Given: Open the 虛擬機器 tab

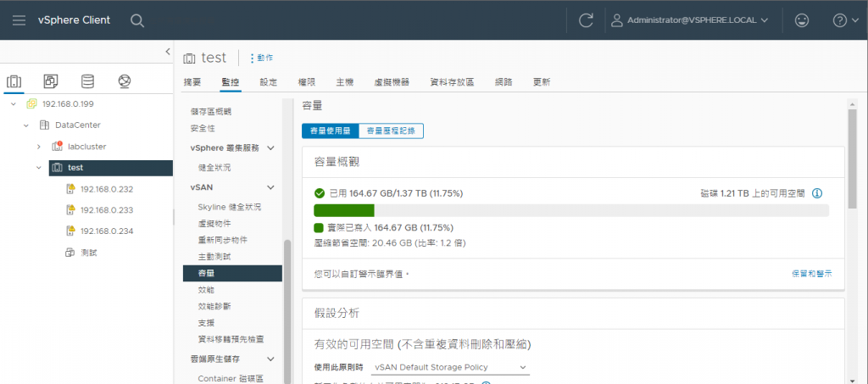Looking at the screenshot, I should (x=392, y=82).
